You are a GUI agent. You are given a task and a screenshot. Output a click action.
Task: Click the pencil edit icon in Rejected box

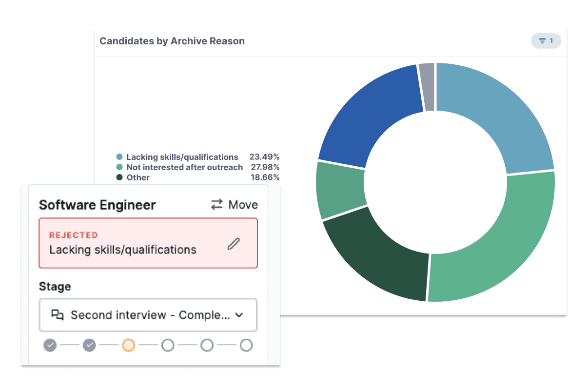[234, 244]
